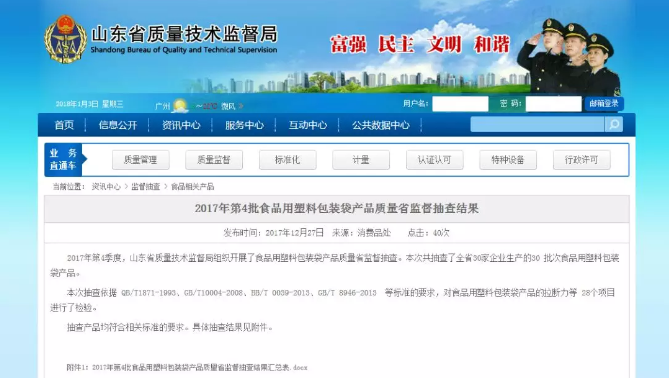The height and width of the screenshot is (378, 670).
Task: Click the Shandong Bureau emblem logo
Action: (x=65, y=39)
